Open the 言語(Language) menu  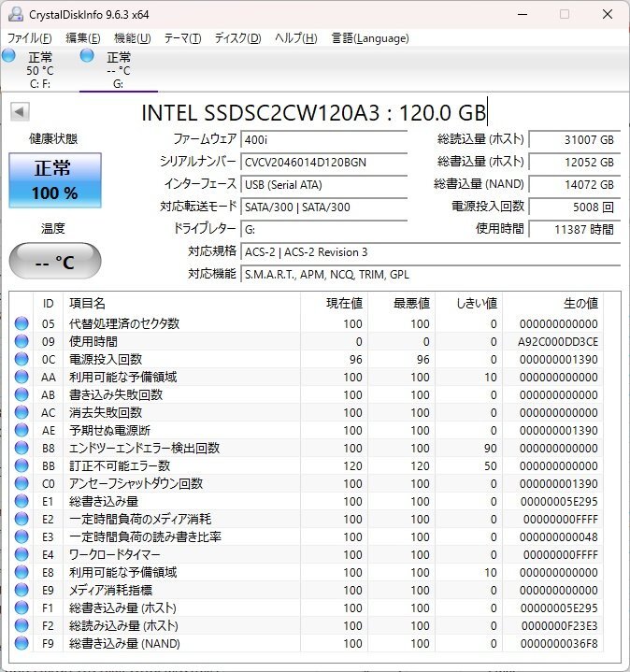pyautogui.click(x=370, y=38)
